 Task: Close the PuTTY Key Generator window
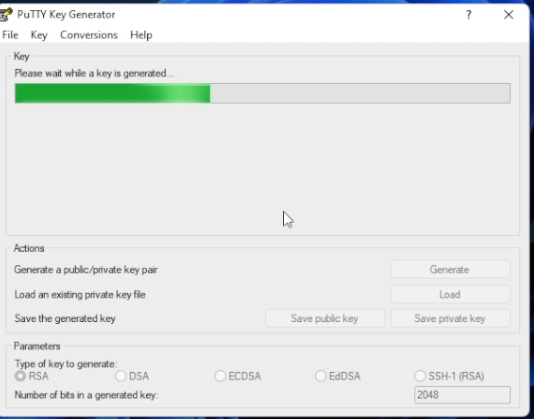coord(508,15)
